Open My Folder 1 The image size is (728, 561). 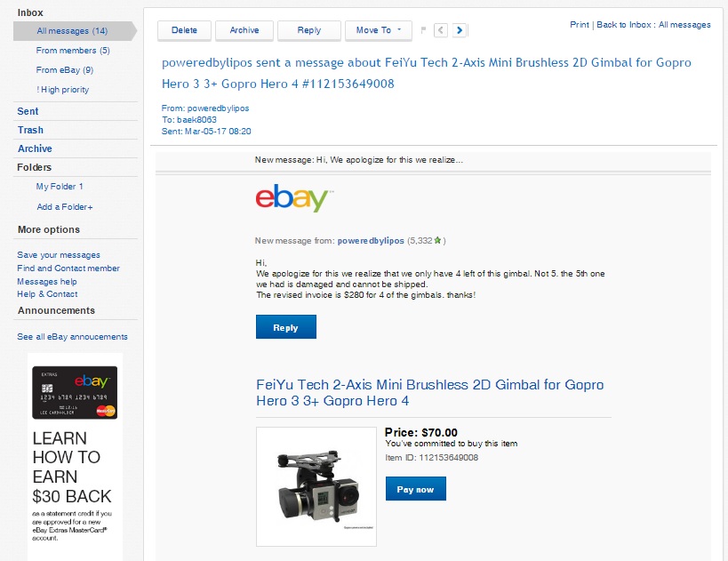click(60, 187)
